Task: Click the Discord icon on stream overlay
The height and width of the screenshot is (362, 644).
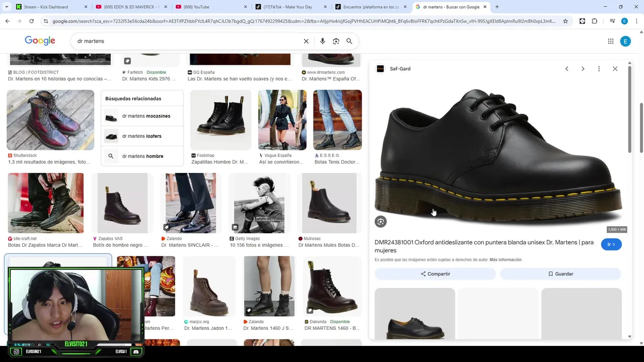Action: (x=135, y=352)
